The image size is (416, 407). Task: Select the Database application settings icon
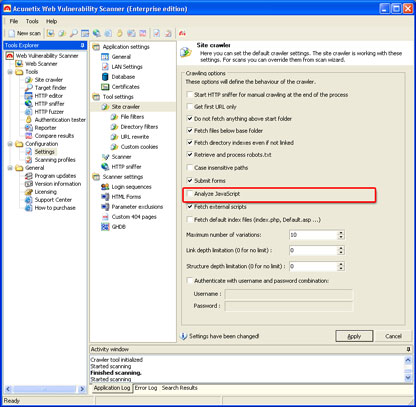coord(105,77)
